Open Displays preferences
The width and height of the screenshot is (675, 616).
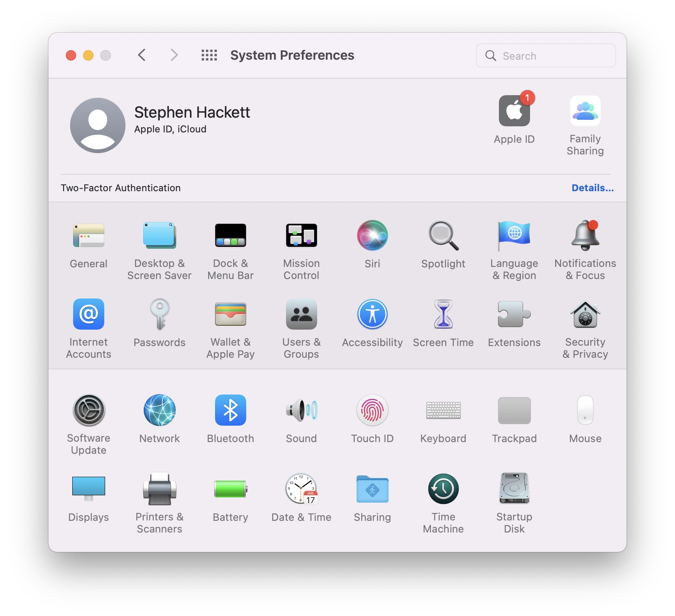pyautogui.click(x=89, y=489)
